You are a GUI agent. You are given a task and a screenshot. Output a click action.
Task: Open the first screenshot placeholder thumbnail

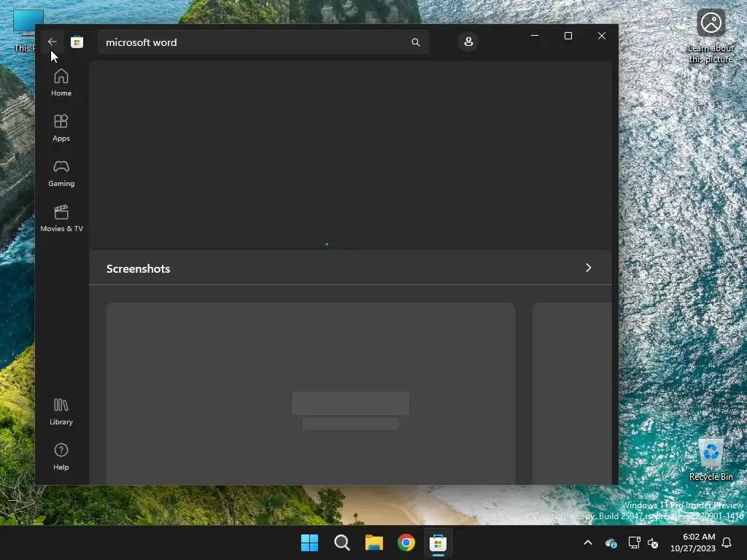[x=311, y=393]
